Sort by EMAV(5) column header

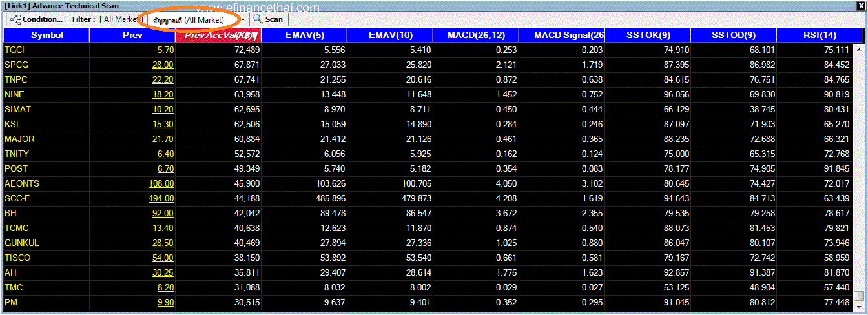tap(304, 35)
